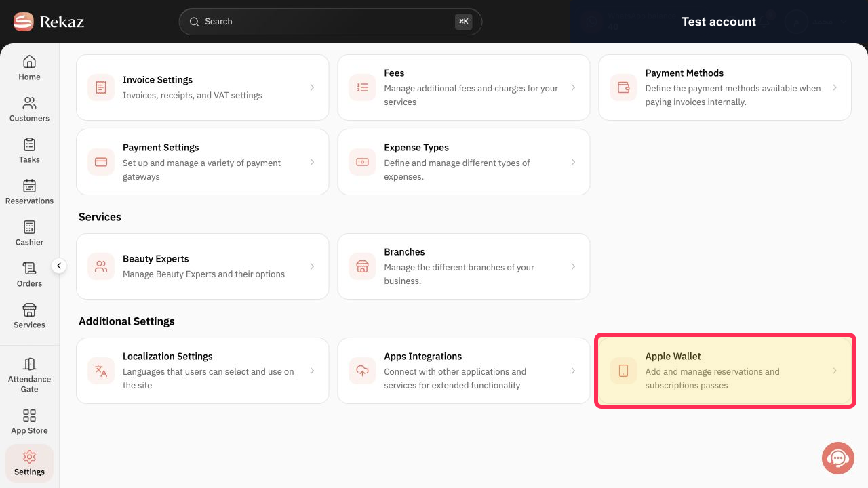Open the Apps Integrations card
This screenshot has height=488, width=868.
point(464,371)
